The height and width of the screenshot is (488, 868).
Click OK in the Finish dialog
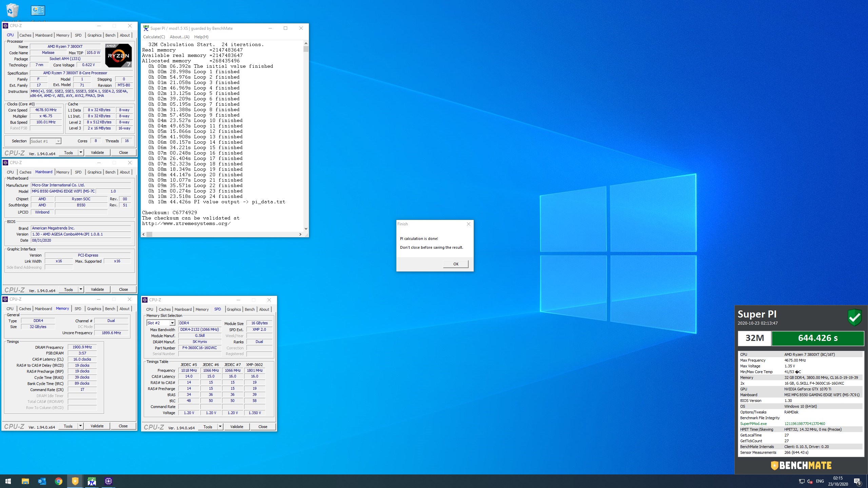(456, 264)
